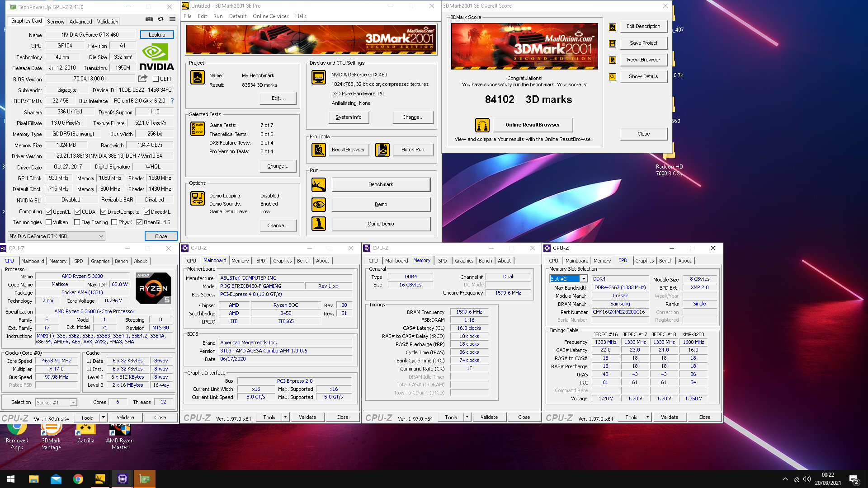868x488 pixels.
Task: Open the Run menu in 3DMark2001
Action: (218, 16)
